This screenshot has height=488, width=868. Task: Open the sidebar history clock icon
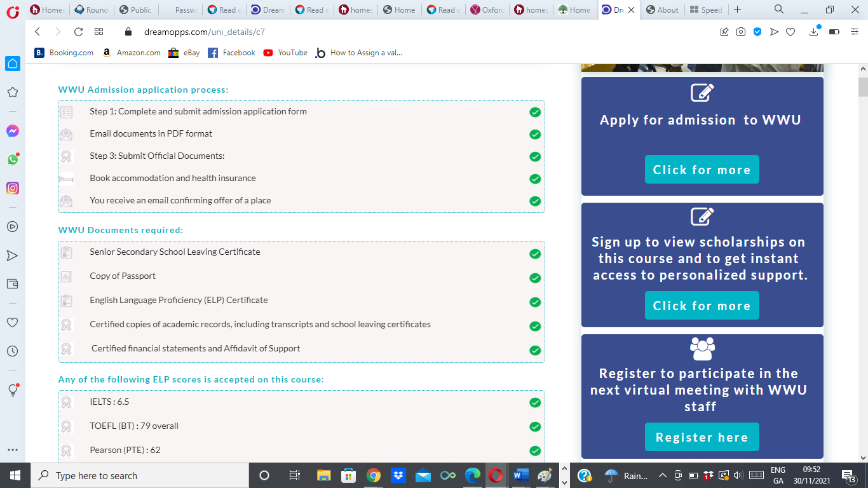coord(12,351)
